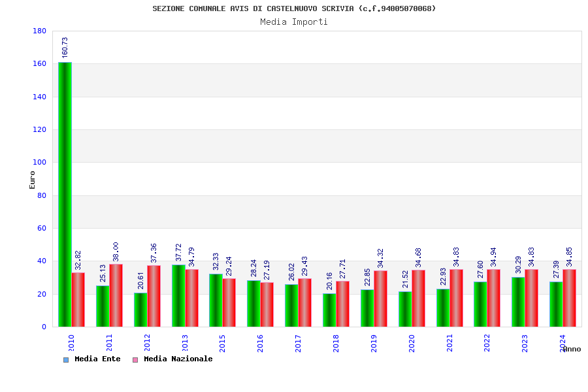
Task: Click the 2019 year axis label
Action: click(374, 343)
